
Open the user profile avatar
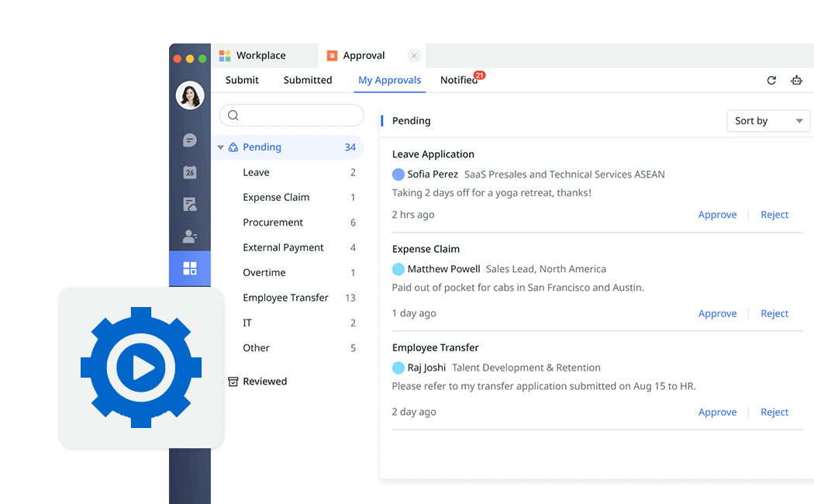click(x=190, y=95)
